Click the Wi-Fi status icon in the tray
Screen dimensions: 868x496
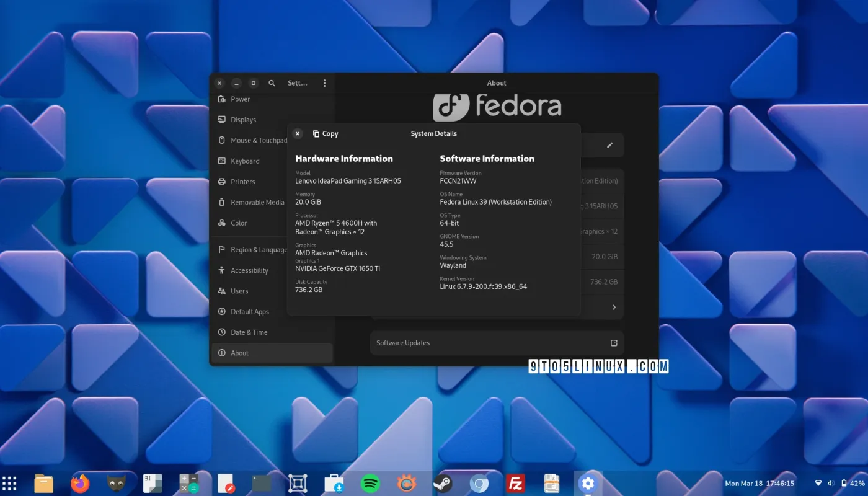(x=818, y=483)
